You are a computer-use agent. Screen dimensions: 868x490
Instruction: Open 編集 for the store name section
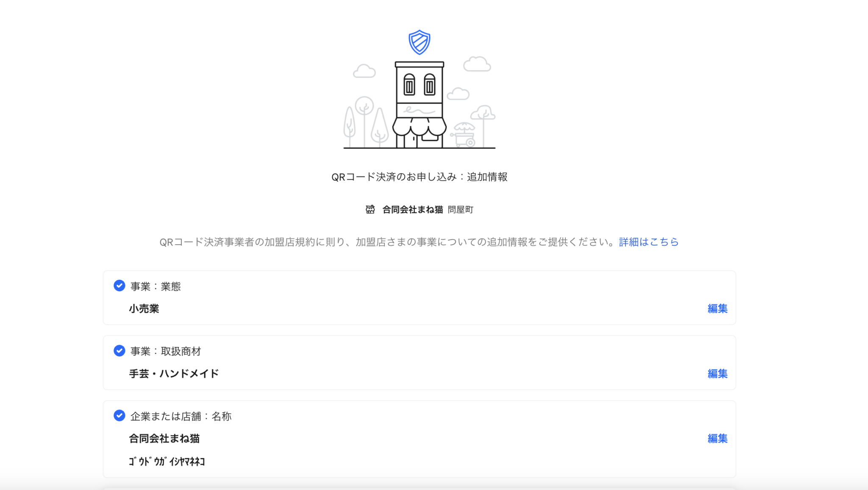tap(717, 439)
